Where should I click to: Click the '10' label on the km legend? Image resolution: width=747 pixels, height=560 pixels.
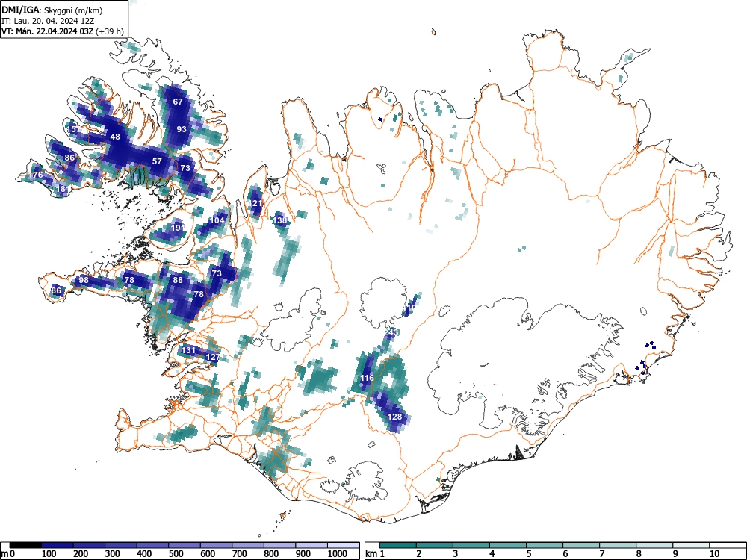click(x=715, y=554)
